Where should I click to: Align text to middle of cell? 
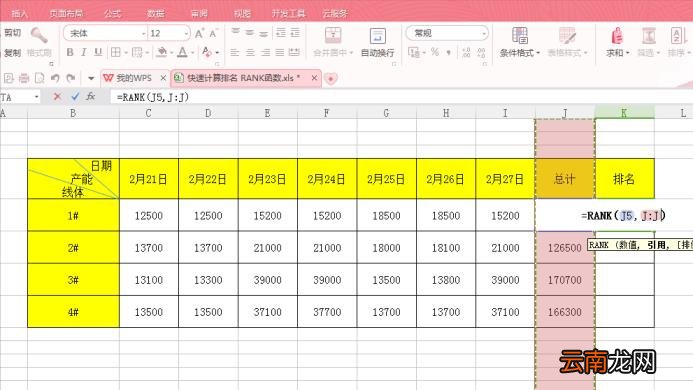(250, 33)
